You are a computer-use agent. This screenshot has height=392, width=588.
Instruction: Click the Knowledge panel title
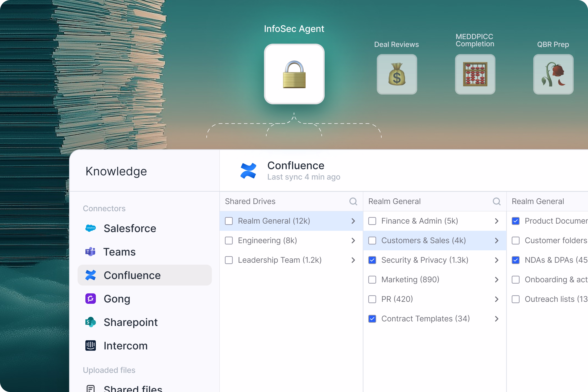click(116, 171)
